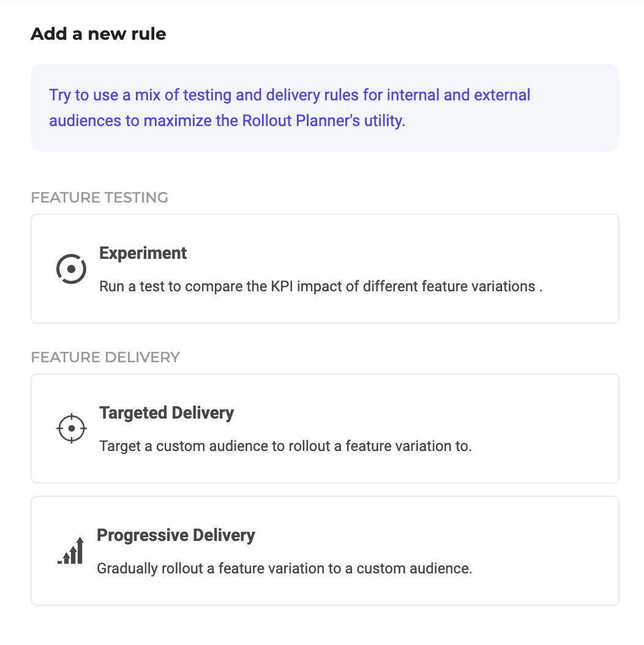This screenshot has height=645, width=644.
Task: Click the Experiment circular target icon
Action: tap(72, 269)
